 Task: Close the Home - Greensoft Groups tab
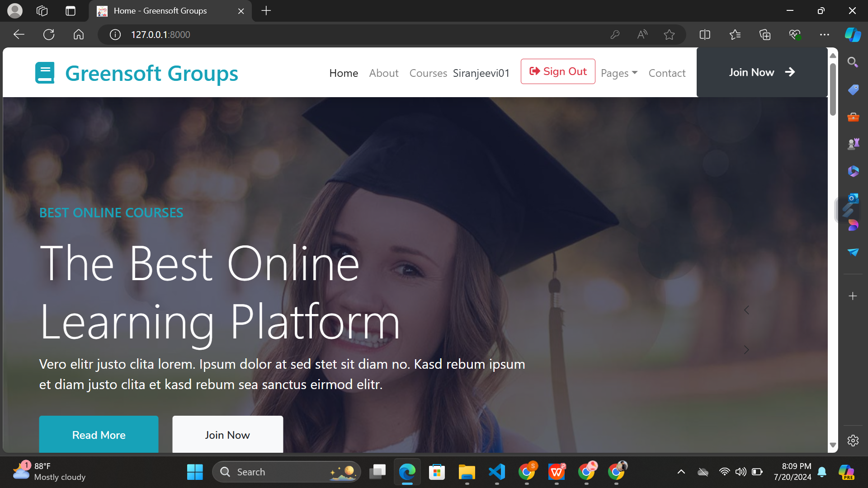(x=241, y=11)
